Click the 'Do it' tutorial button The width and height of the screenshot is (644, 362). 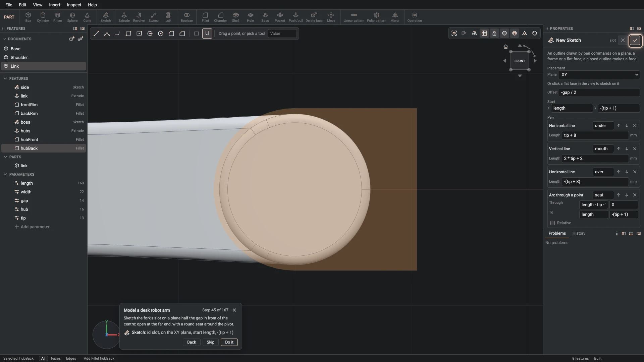(x=229, y=342)
